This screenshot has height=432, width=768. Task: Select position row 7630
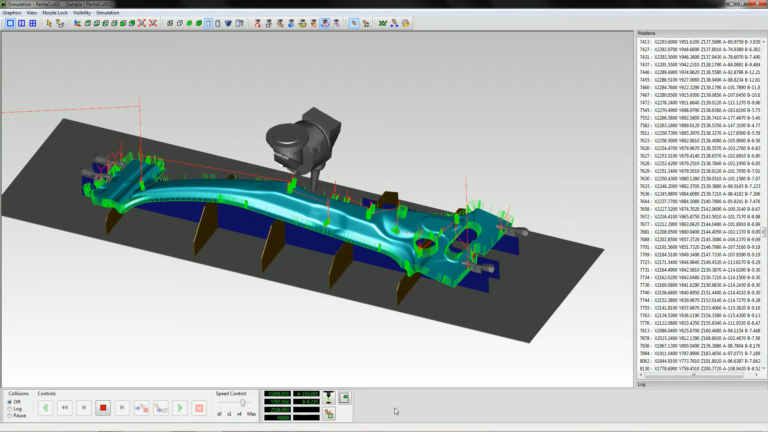click(699, 179)
